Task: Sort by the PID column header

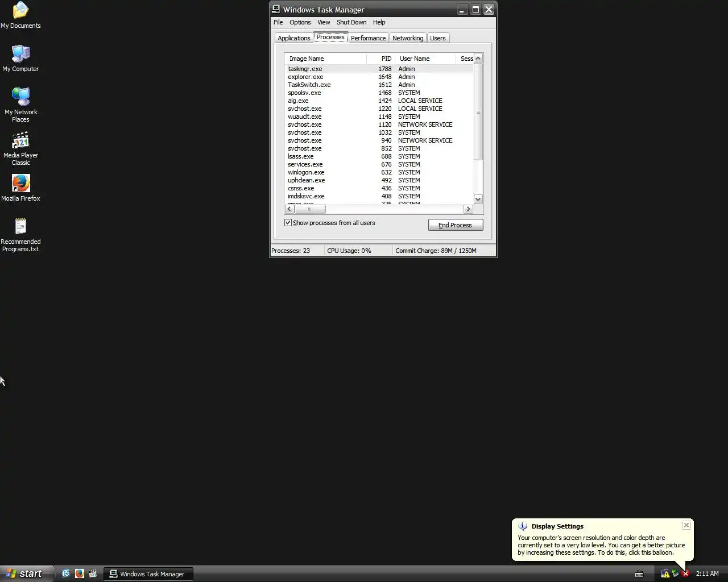Action: tap(380, 59)
